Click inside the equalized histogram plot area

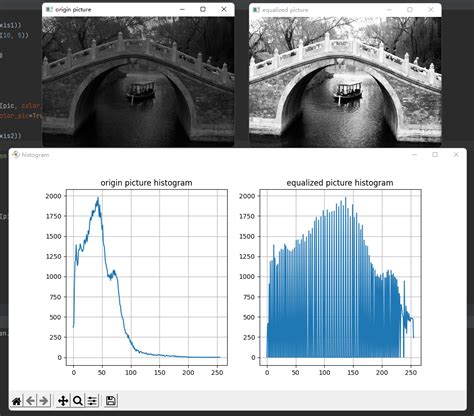pos(340,277)
